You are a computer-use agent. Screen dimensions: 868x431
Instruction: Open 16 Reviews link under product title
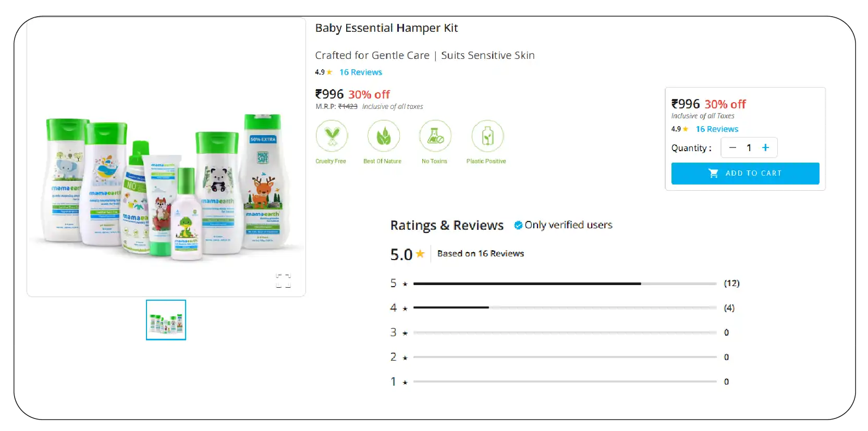tap(361, 72)
